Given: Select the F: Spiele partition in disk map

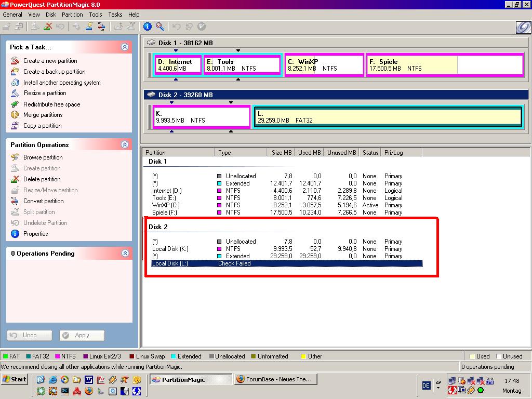Looking at the screenshot, I should tap(445, 65).
